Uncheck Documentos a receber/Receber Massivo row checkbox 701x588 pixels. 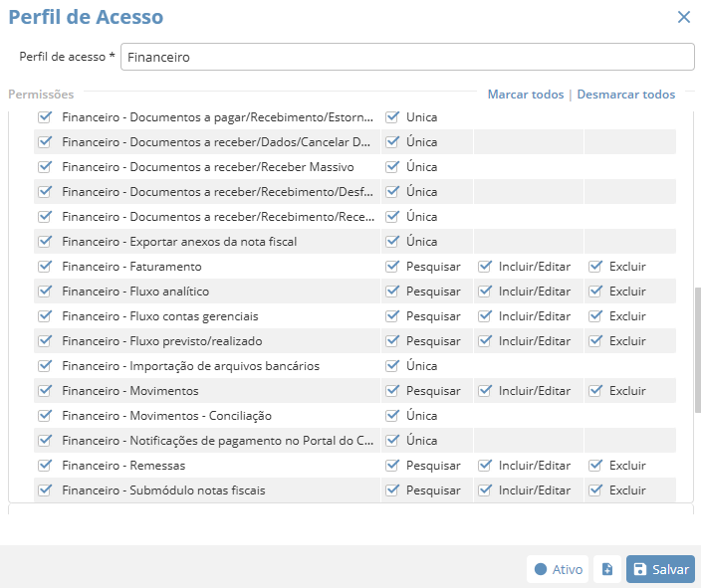coord(44,167)
